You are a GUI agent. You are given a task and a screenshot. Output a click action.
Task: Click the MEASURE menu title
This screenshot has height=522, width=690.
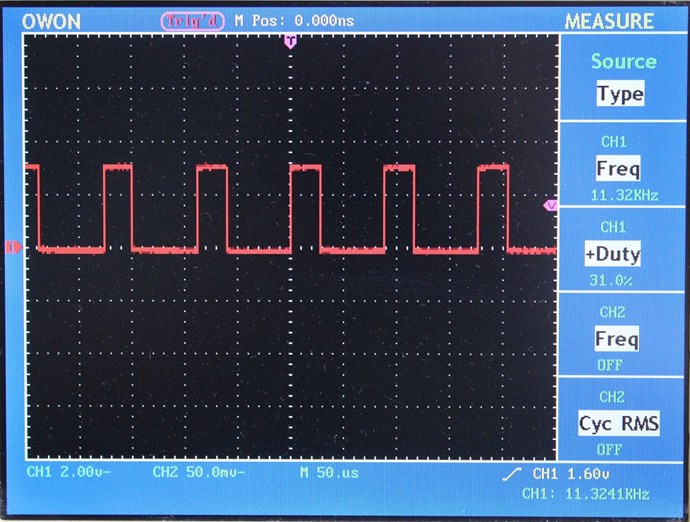(609, 21)
